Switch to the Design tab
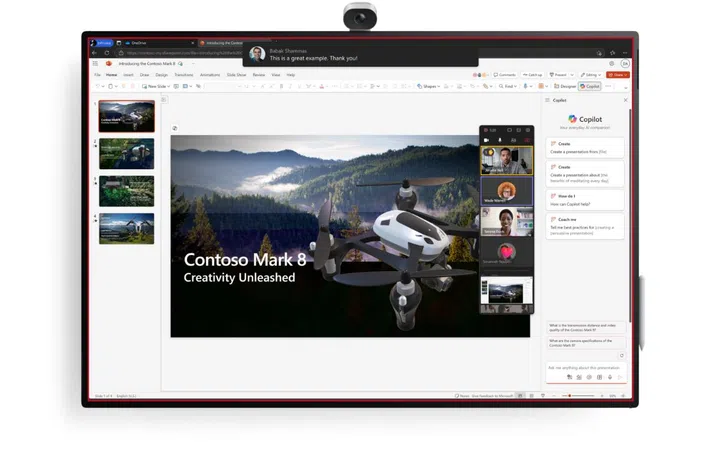The image size is (720, 456). tap(161, 75)
